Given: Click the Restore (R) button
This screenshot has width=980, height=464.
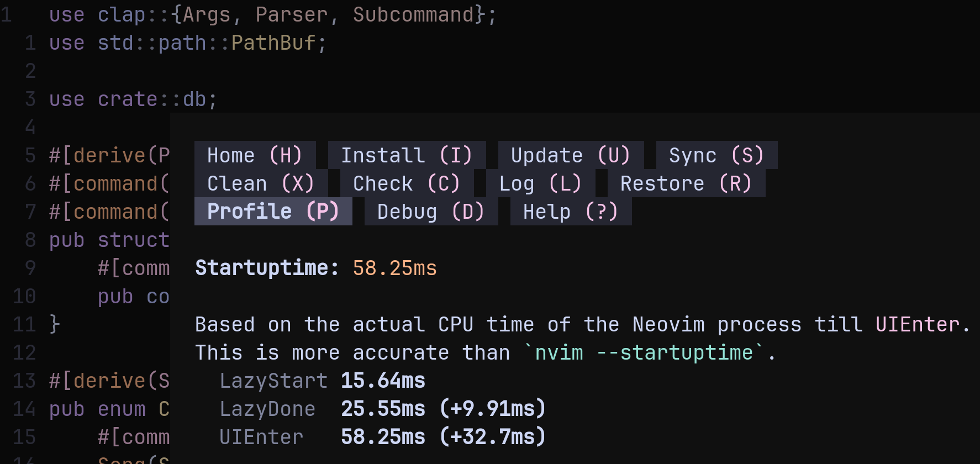Looking at the screenshot, I should pos(686,183).
